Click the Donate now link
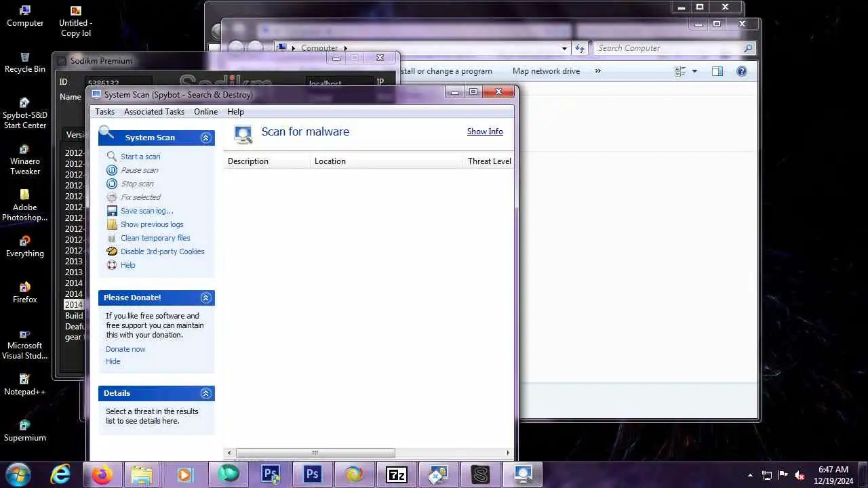Screen dimensions: 868x488 (x=125, y=349)
